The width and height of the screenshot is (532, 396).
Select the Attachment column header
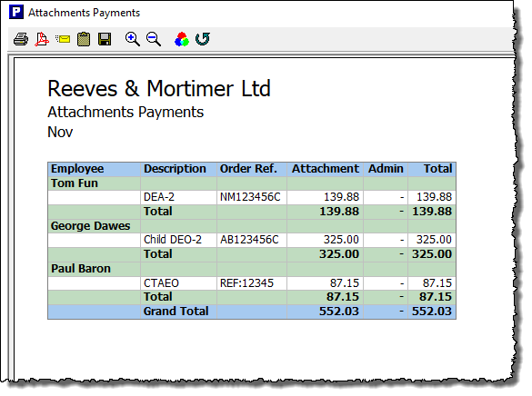325,169
